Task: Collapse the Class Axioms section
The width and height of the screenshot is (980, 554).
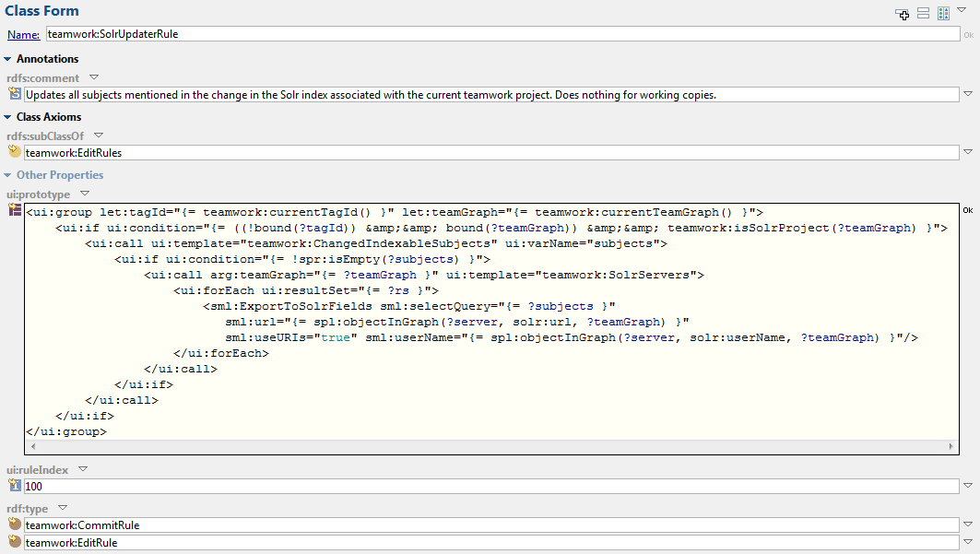Action: point(7,117)
